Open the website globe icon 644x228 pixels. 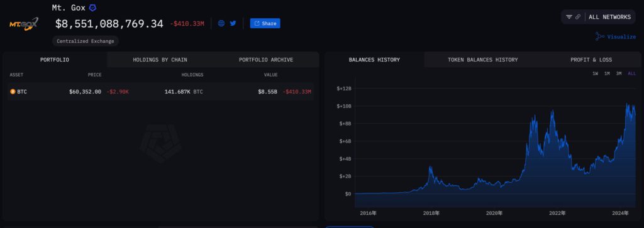(221, 23)
